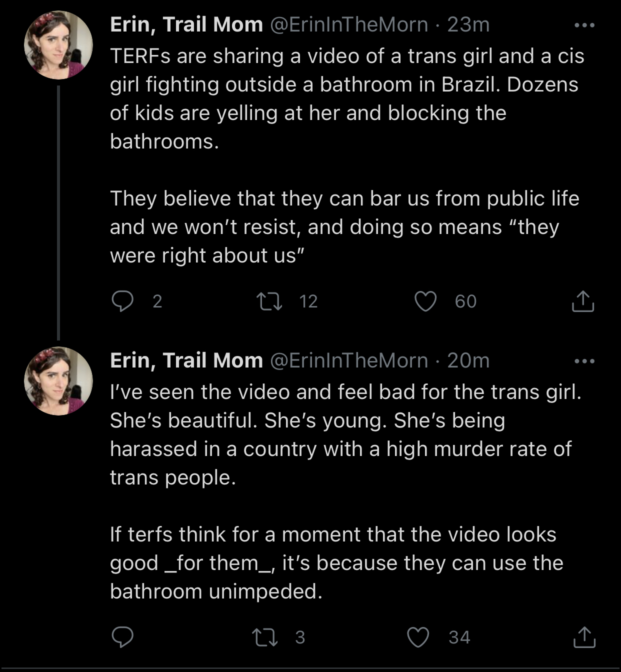The image size is (621, 672).
Task: Reply to the 23m tweet about Brazil
Action: click(122, 301)
